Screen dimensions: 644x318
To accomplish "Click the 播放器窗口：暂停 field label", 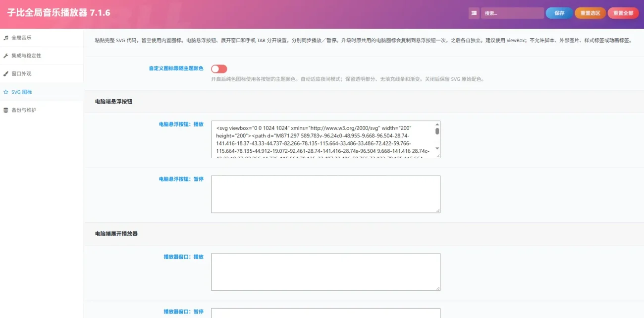I will coord(183,312).
